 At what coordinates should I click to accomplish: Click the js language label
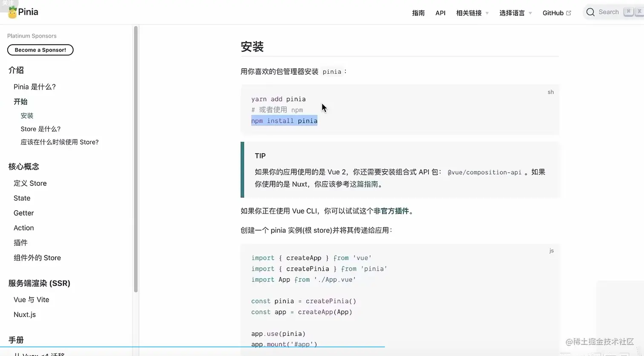[552, 251]
